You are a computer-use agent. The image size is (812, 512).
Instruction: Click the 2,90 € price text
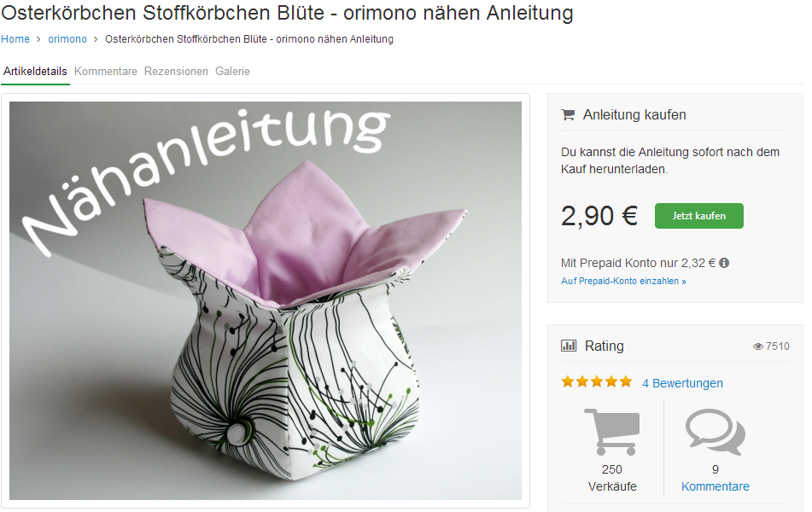click(x=599, y=216)
